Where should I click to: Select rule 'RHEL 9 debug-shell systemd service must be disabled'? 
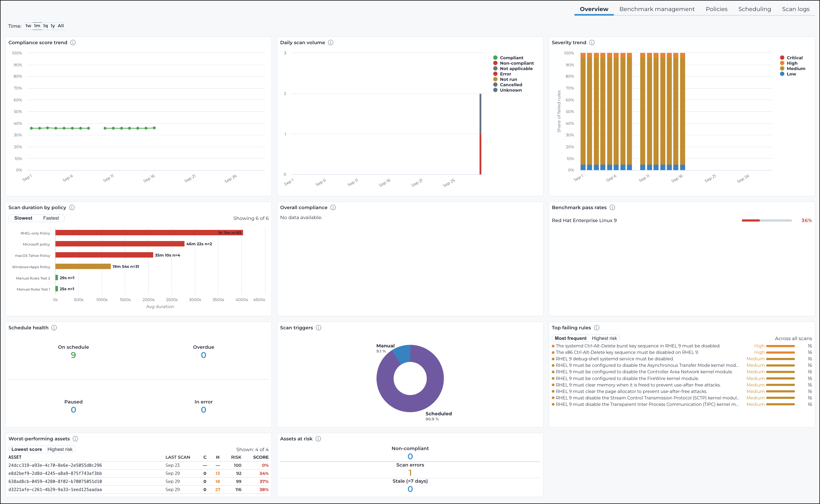(x=615, y=359)
